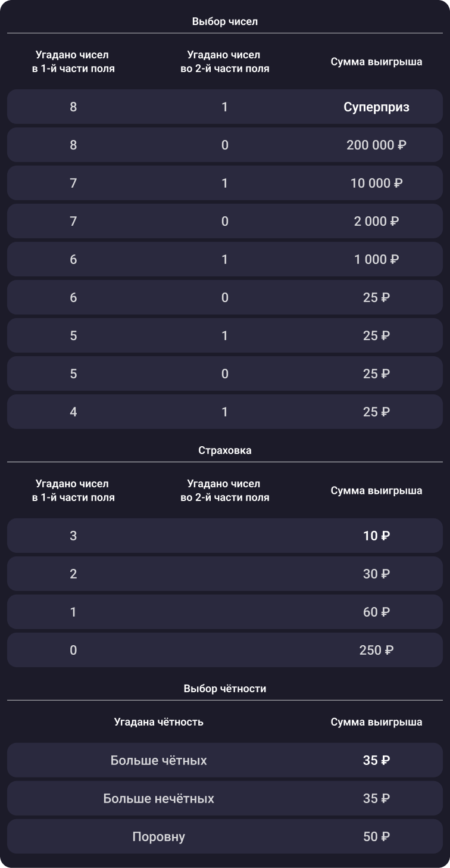Select the Суперприз label text
The height and width of the screenshot is (868, 450).
click(376, 107)
